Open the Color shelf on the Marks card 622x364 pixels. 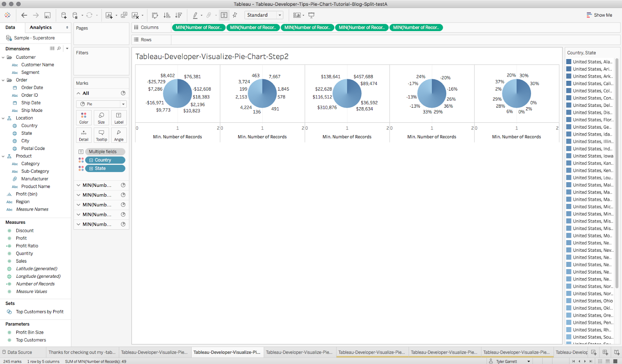point(84,117)
